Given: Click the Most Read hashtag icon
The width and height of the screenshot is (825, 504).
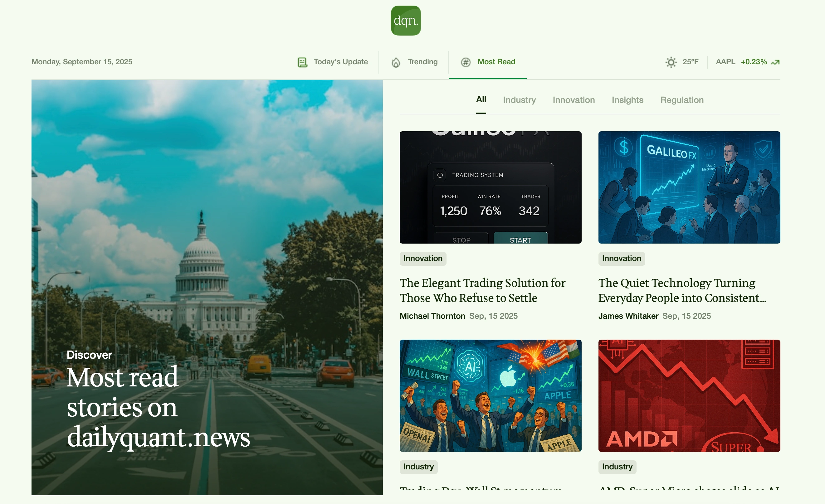Looking at the screenshot, I should pos(466,62).
